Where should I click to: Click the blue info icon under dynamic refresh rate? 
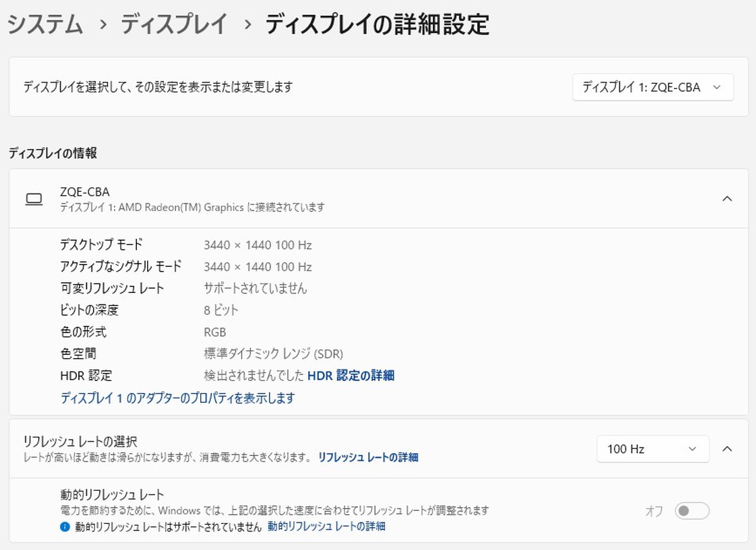pos(65,526)
